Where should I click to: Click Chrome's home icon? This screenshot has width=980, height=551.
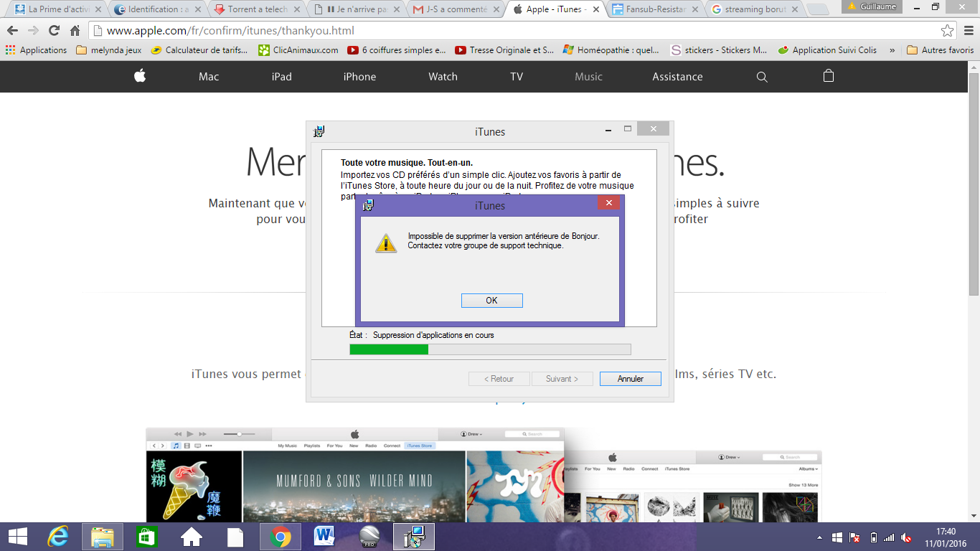pos(75,31)
